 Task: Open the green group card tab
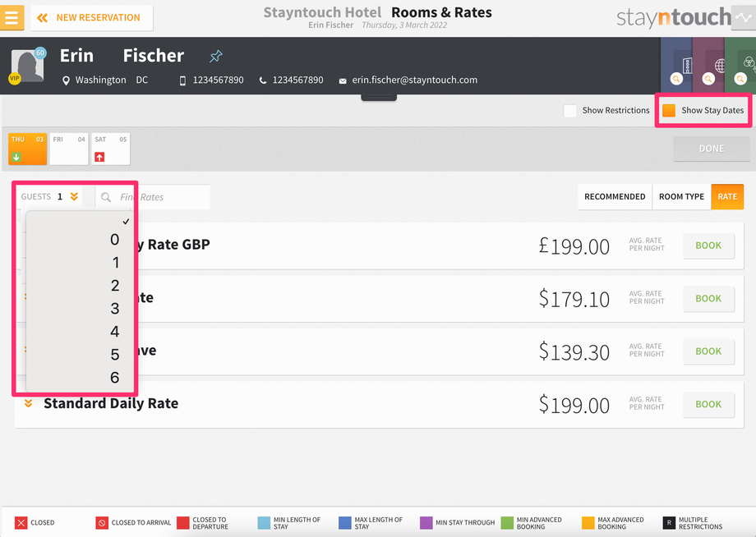[x=740, y=65]
